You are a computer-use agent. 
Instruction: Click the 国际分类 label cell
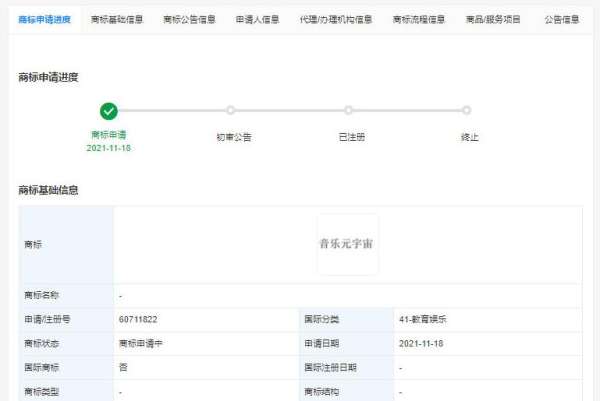pyautogui.click(x=346, y=319)
